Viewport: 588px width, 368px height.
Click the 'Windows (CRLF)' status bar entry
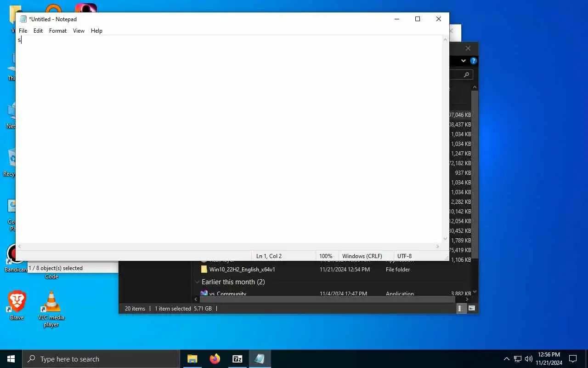[363, 256]
